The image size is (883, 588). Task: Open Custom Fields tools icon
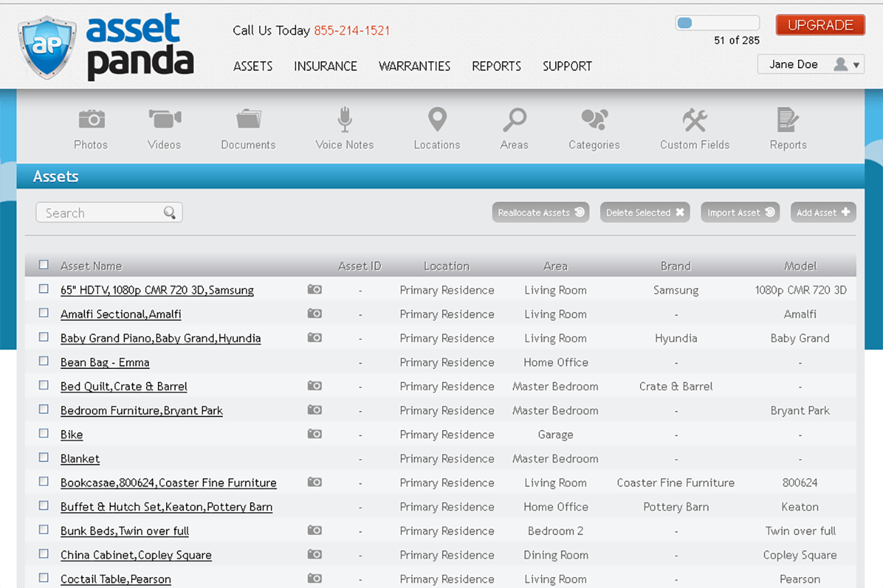coord(695,119)
